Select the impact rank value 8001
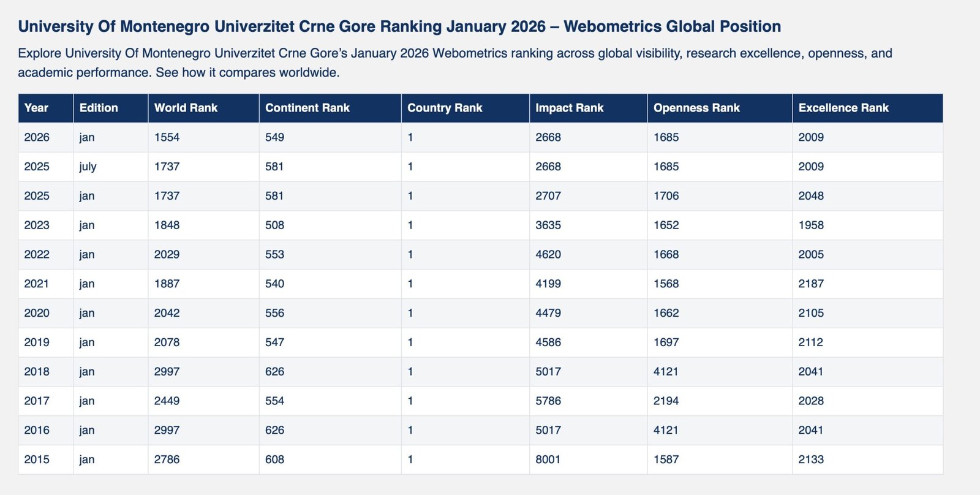Viewport: 980px width, 495px height. [548, 459]
